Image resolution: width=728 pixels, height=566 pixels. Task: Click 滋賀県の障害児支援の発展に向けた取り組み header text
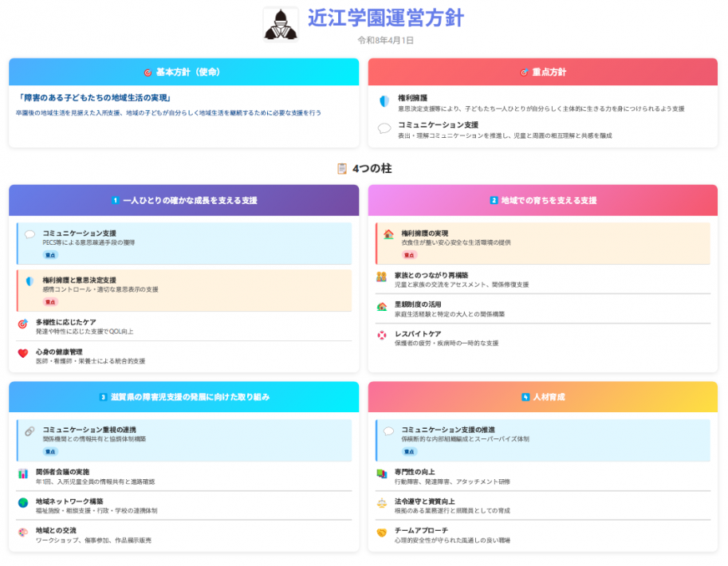click(191, 397)
